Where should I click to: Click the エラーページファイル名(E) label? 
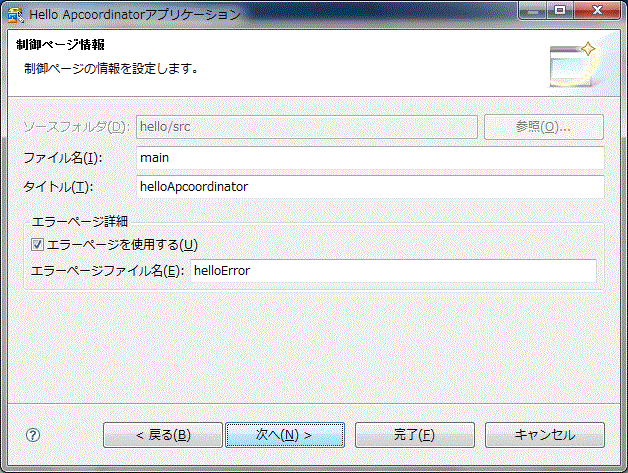click(106, 271)
